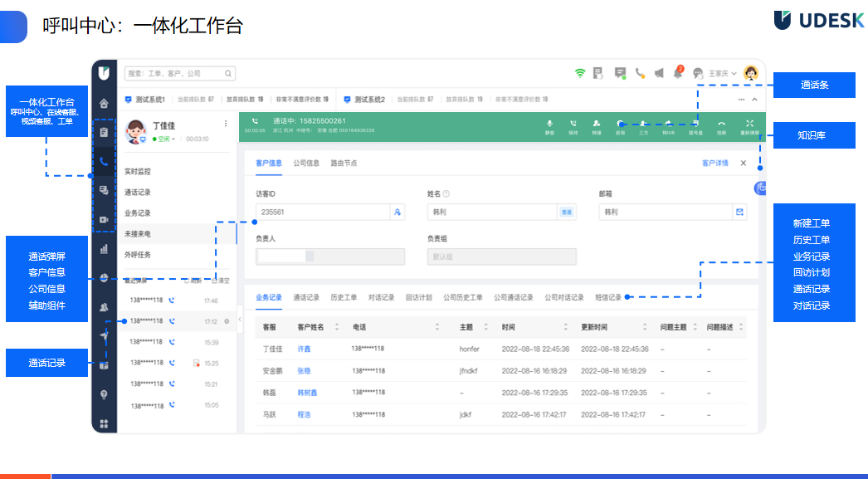Click the search box for 工单、客户、公司
868x479 pixels.
point(180,73)
